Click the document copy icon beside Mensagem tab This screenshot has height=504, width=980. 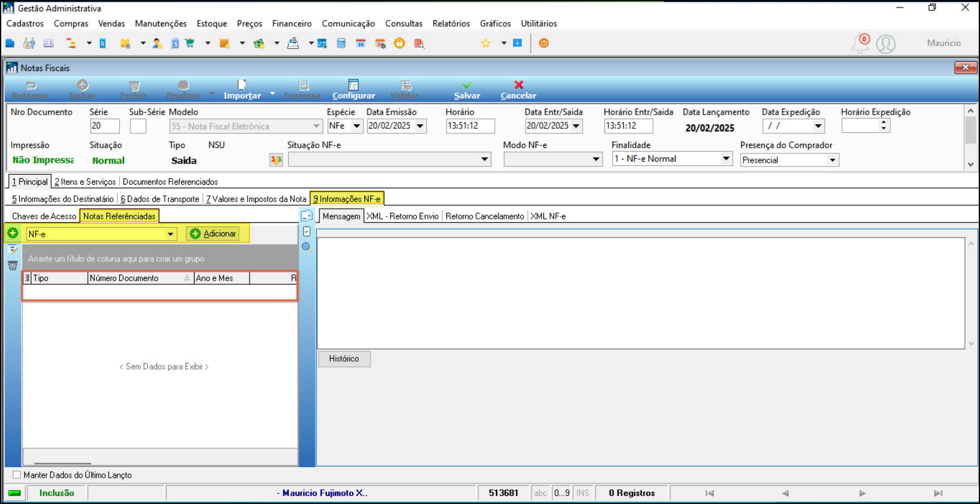pyautogui.click(x=307, y=216)
